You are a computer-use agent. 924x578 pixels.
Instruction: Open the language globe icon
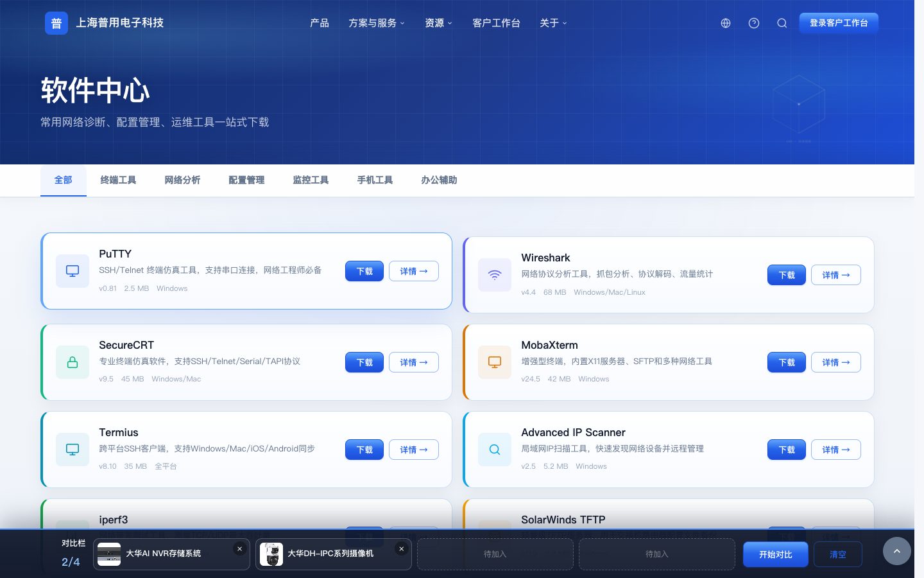coord(726,23)
